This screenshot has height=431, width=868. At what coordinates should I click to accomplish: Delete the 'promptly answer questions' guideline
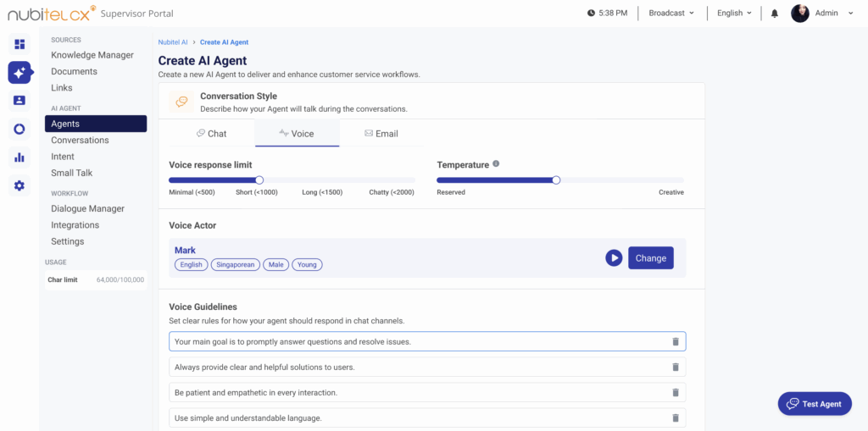coord(676,341)
